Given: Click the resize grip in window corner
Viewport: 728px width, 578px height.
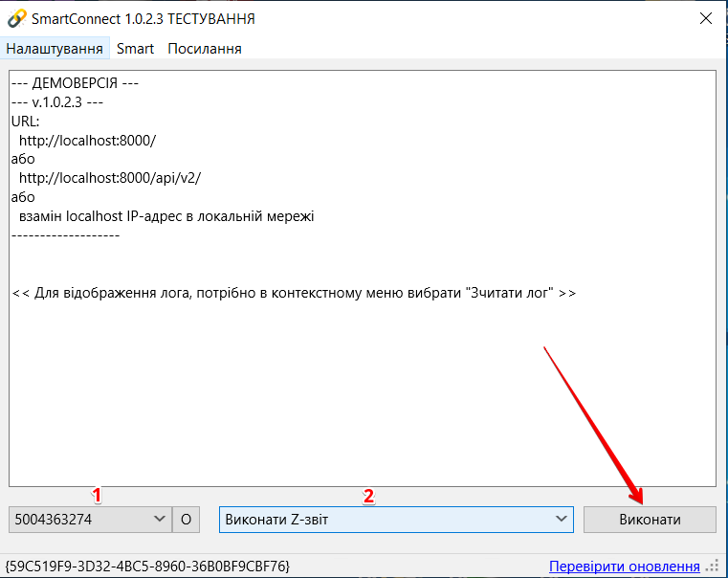Looking at the screenshot, I should [x=715, y=567].
